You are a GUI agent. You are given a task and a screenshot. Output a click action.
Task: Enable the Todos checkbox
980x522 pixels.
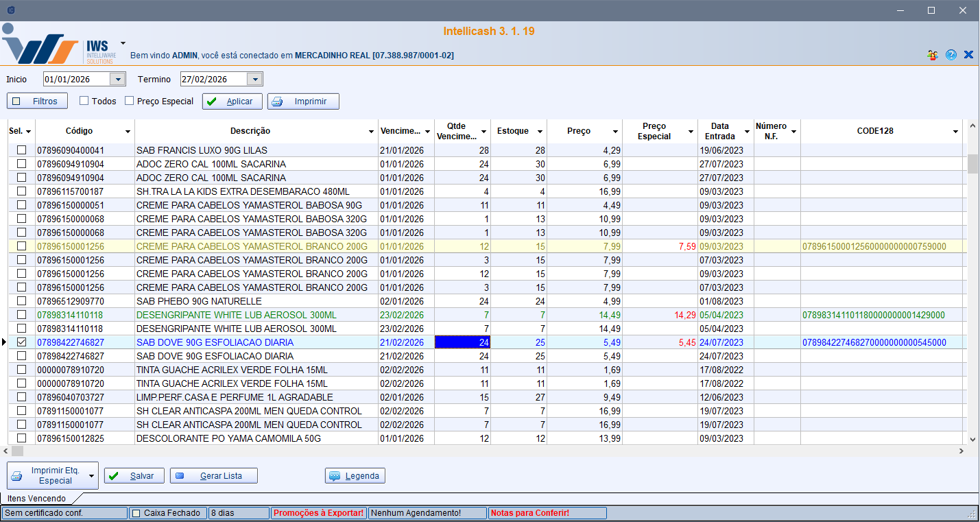tap(84, 101)
